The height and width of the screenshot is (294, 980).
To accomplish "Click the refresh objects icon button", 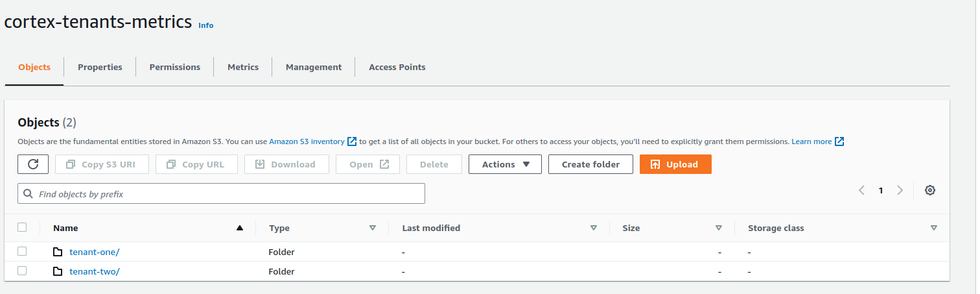I will pyautogui.click(x=33, y=164).
